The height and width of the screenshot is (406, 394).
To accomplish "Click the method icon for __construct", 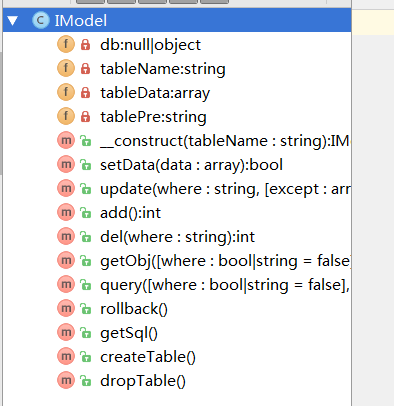I will 66,140.
